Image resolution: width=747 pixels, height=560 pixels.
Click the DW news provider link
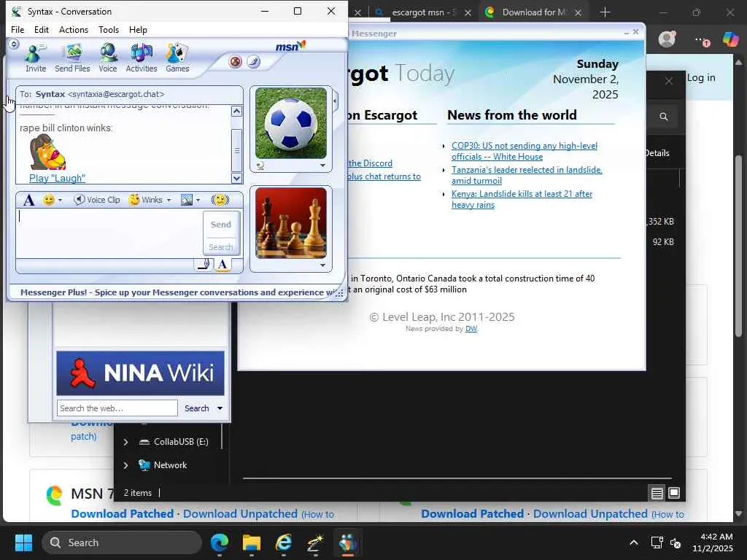point(471,329)
